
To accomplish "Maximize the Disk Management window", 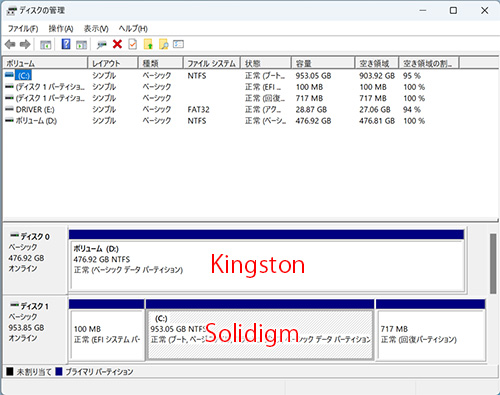I will click(x=453, y=11).
